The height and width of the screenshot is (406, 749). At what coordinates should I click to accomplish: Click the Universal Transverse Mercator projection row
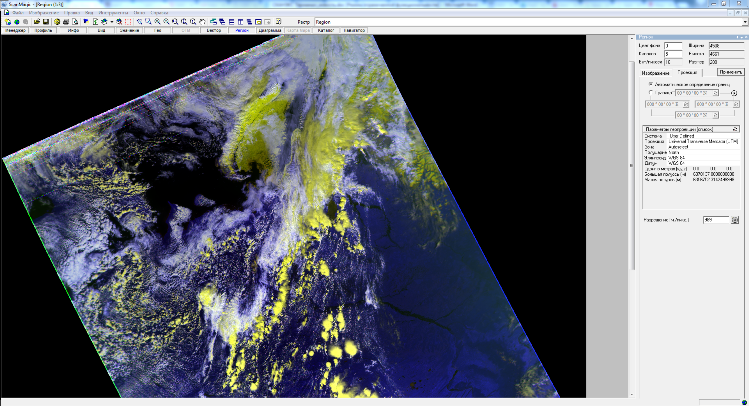coord(691,141)
